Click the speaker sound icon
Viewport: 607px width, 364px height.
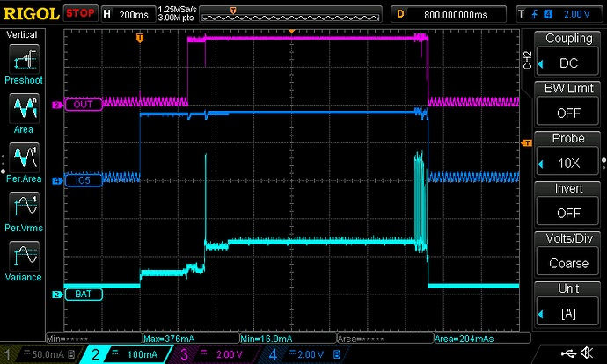(588, 353)
